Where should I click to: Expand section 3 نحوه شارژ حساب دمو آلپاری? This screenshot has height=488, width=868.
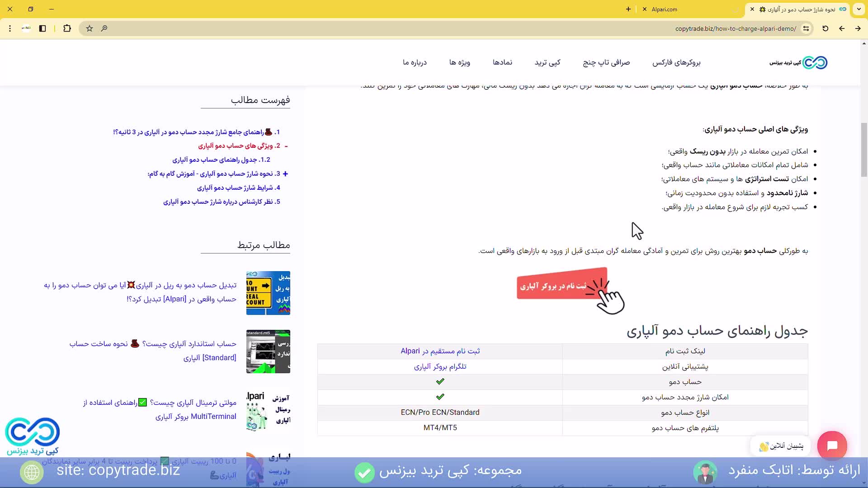[286, 174]
